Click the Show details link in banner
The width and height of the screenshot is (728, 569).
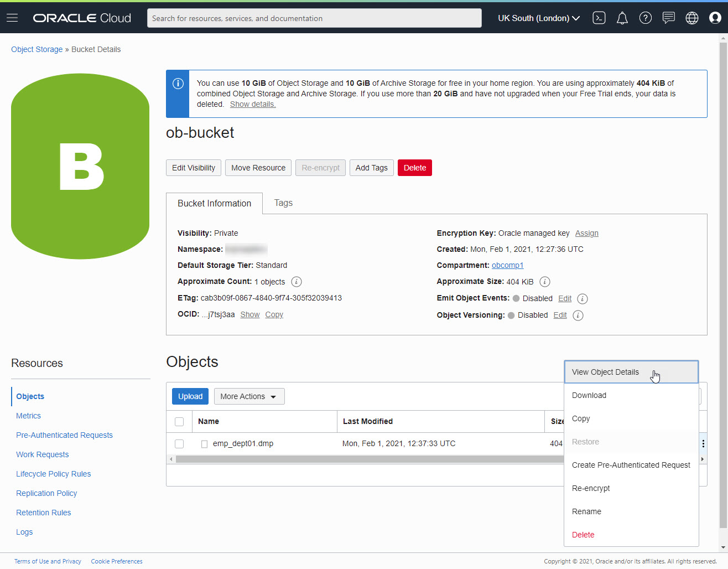click(253, 104)
